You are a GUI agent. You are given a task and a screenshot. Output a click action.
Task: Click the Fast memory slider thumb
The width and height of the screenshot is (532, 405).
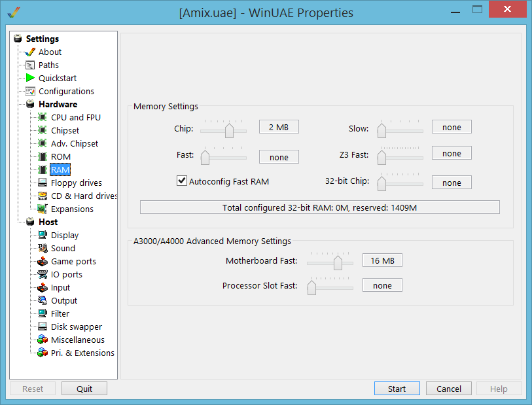pos(205,158)
